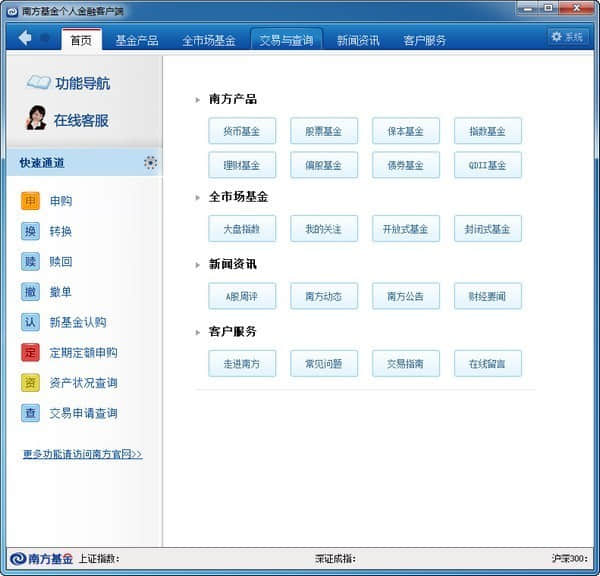Image resolution: width=600 pixels, height=576 pixels.
Task: Click the 货币基金 button
Action: click(x=242, y=131)
